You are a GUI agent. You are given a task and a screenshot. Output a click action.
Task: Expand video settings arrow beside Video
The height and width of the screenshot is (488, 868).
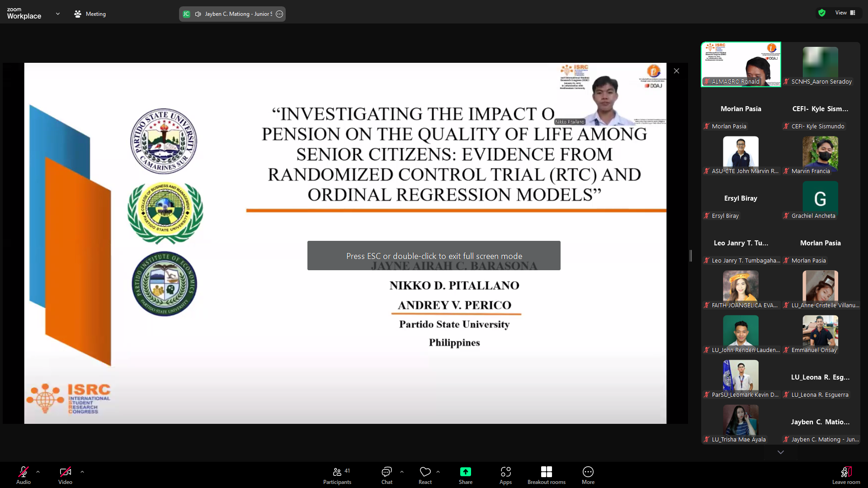point(82,472)
